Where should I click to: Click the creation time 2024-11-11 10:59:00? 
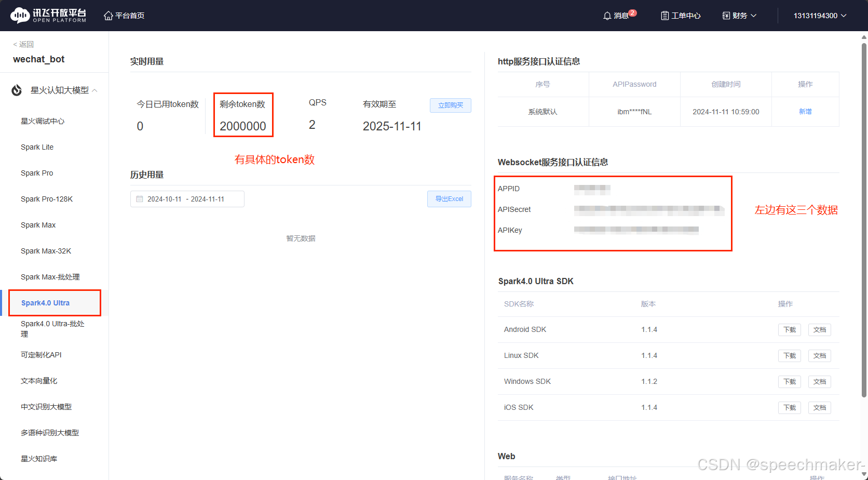pyautogui.click(x=726, y=112)
